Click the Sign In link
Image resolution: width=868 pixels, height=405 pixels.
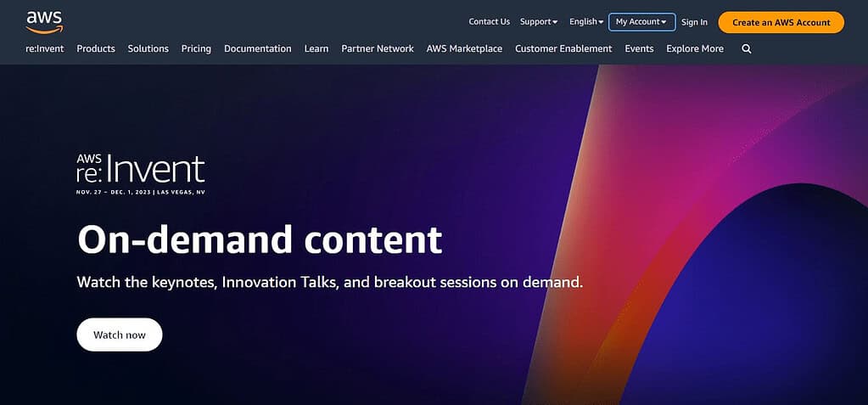coord(694,22)
